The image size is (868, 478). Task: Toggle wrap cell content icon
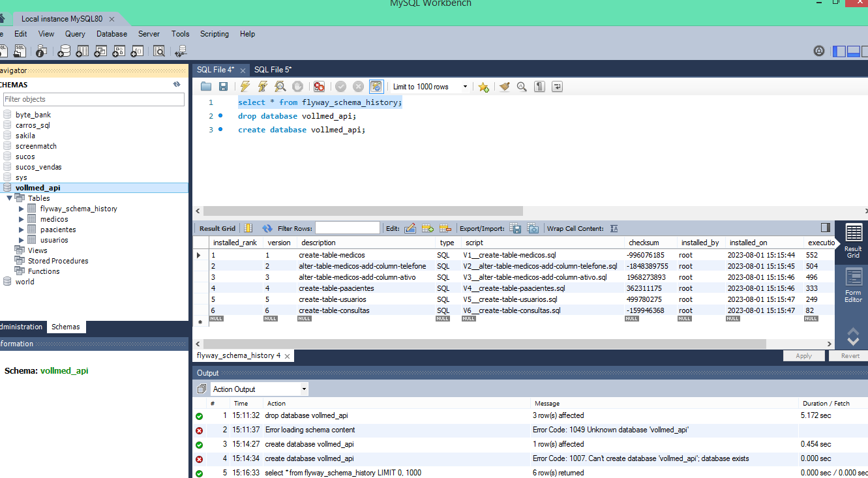pyautogui.click(x=614, y=228)
